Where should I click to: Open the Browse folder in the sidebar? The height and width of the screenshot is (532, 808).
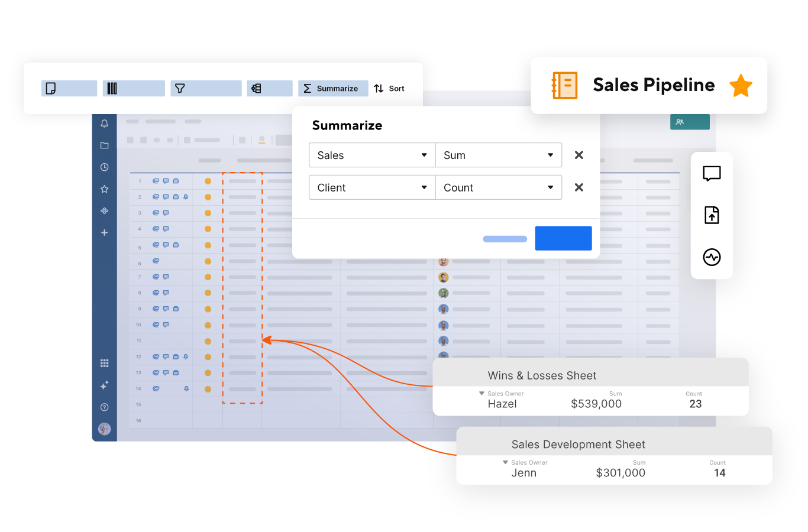pos(105,145)
